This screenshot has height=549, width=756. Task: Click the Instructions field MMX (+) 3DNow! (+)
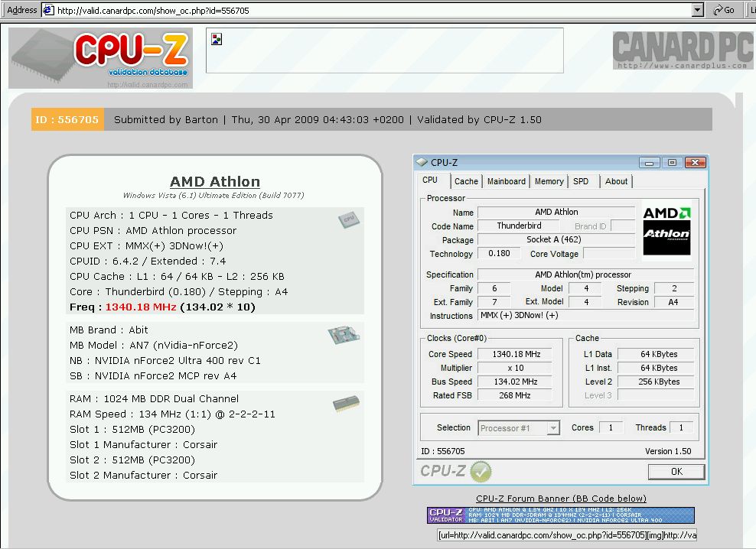[x=585, y=315]
